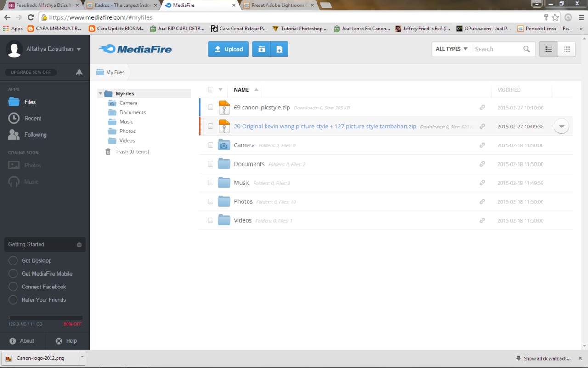This screenshot has height=368, width=588.
Task: Click share link icon for Videos folder row
Action: click(482, 221)
